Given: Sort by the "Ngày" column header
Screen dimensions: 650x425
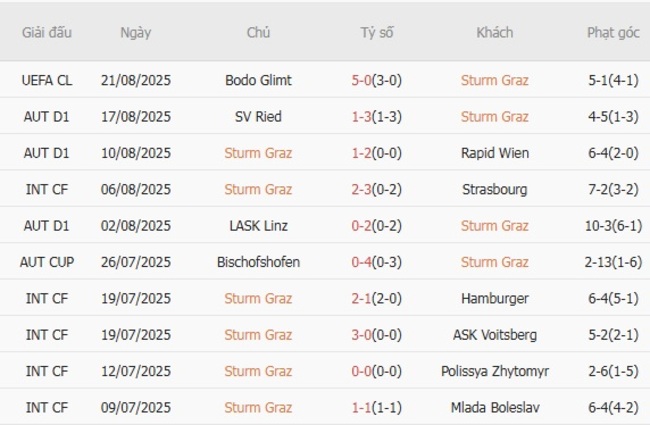Looking at the screenshot, I should pyautogui.click(x=135, y=32).
